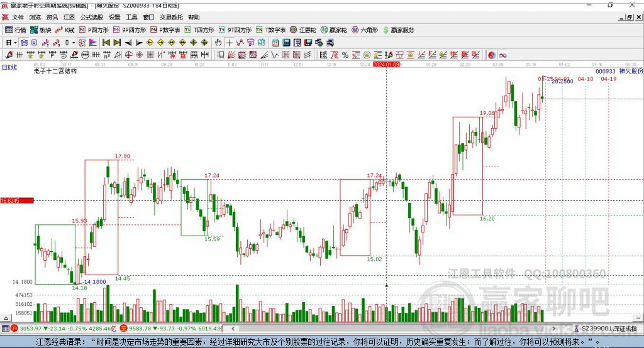Click the 000933 stock code
This screenshot has width=644, height=348.
tap(606, 71)
